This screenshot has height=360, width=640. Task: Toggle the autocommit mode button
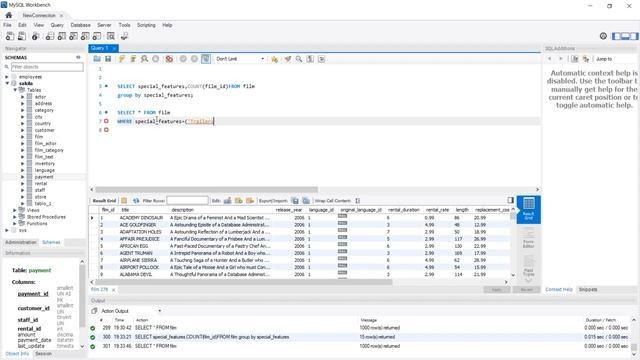click(206, 59)
